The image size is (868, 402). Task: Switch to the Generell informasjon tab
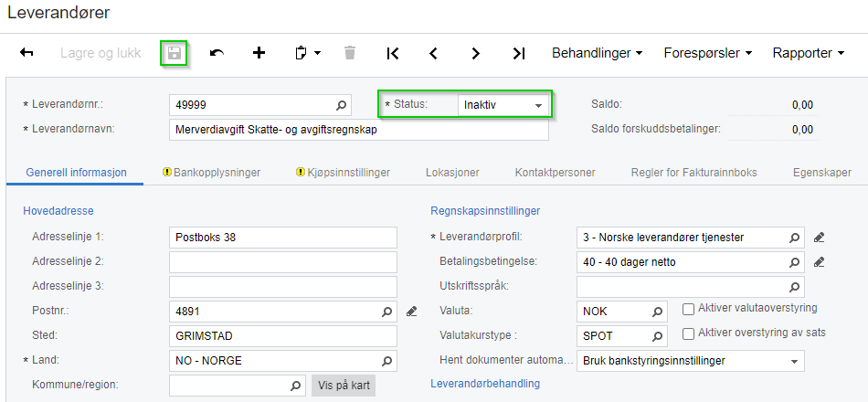[x=77, y=172]
